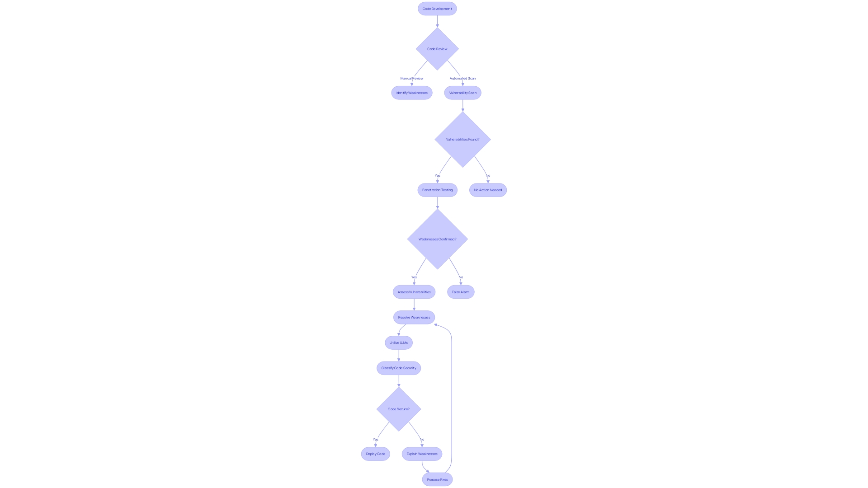Select the Automated Scan branch label
868x488 pixels.
tap(462, 78)
